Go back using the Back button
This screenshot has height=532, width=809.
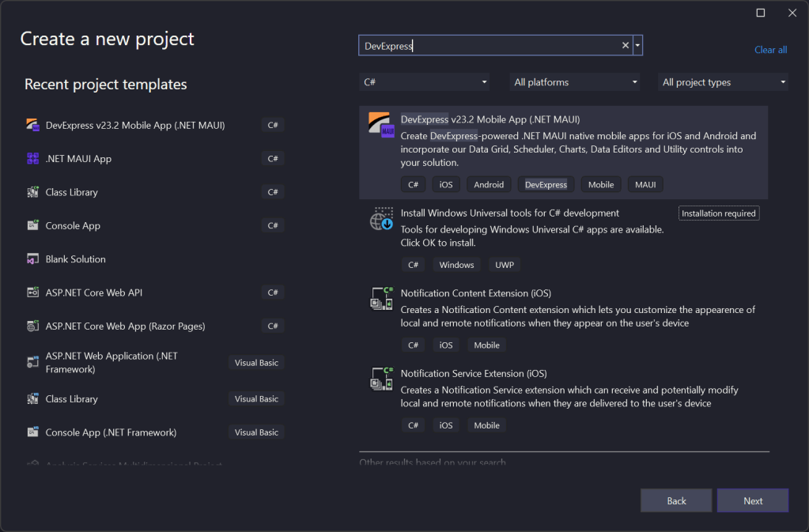point(676,500)
